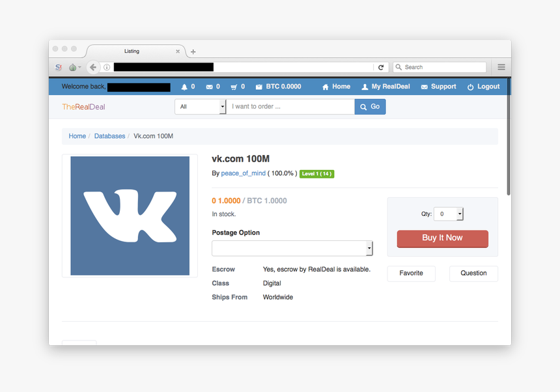Reload the page with the refresh icon
This screenshot has width=560, height=392.
[381, 67]
